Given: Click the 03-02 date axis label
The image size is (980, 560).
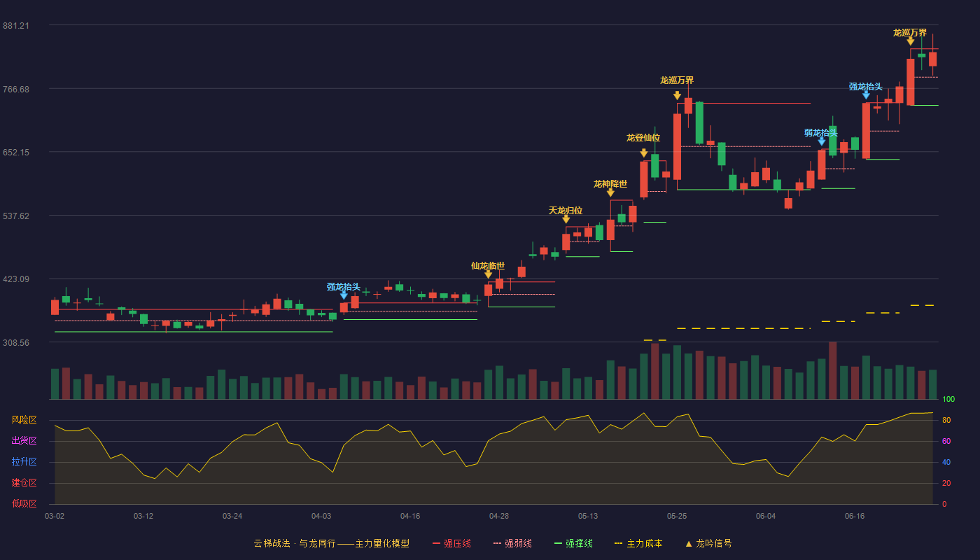Looking at the screenshot, I should [x=55, y=516].
